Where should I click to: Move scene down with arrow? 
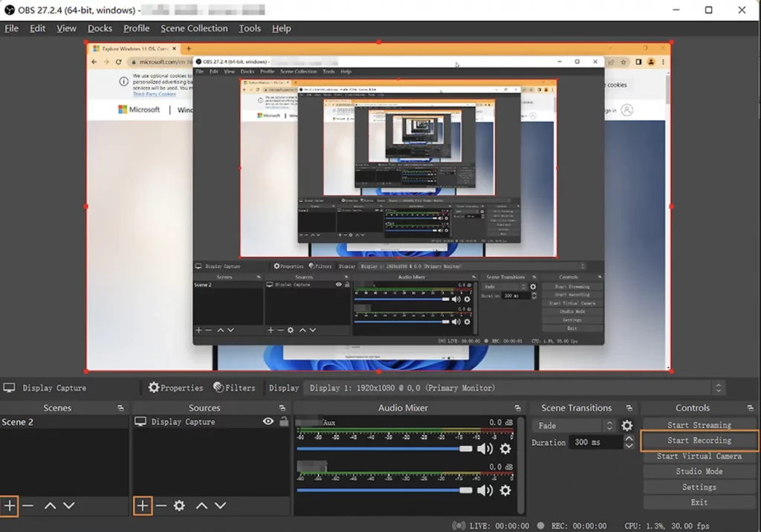[69, 506]
